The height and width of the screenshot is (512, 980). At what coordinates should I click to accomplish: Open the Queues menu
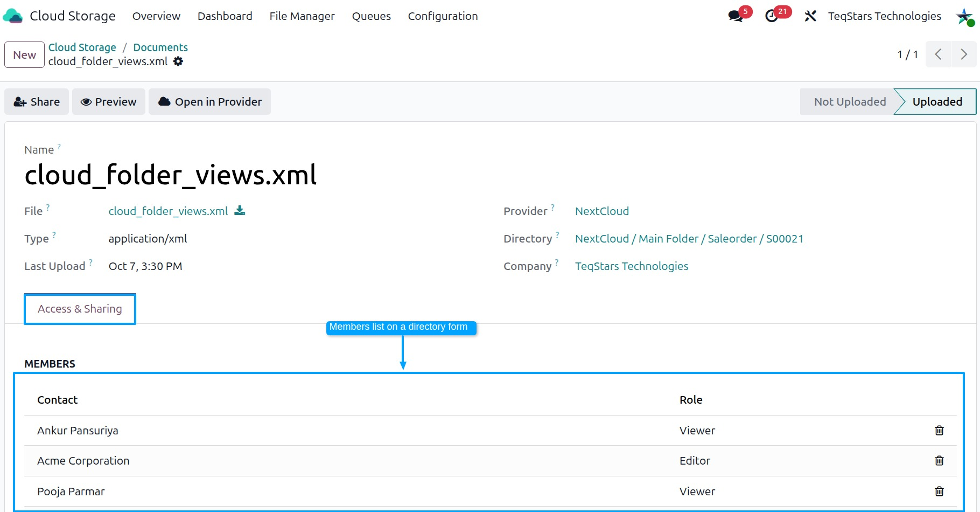tap(372, 16)
